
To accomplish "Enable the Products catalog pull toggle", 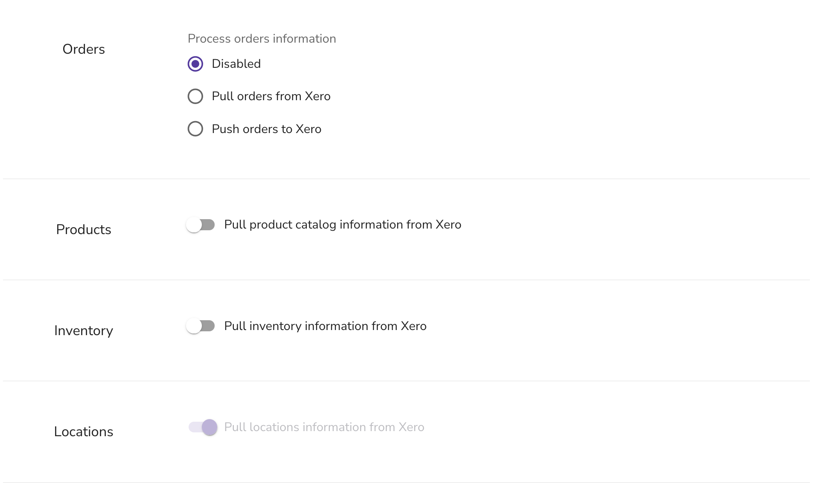I will (x=201, y=225).
